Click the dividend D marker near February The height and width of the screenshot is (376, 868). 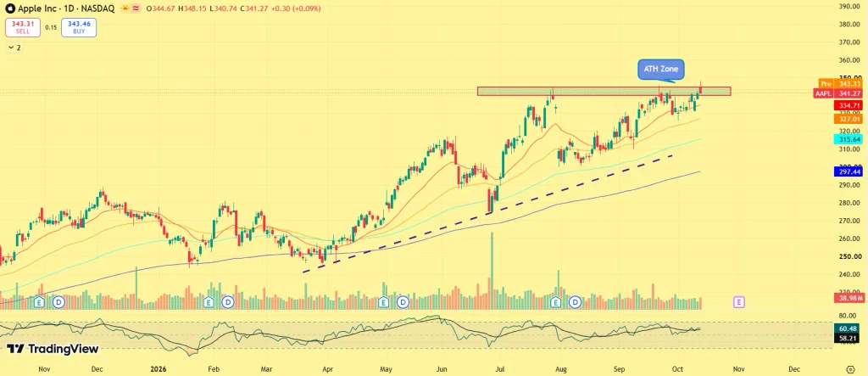[x=227, y=302]
